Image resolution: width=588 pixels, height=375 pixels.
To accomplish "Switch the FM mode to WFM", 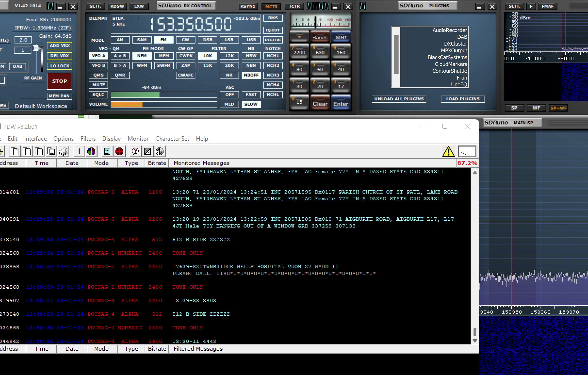I will [x=142, y=65].
